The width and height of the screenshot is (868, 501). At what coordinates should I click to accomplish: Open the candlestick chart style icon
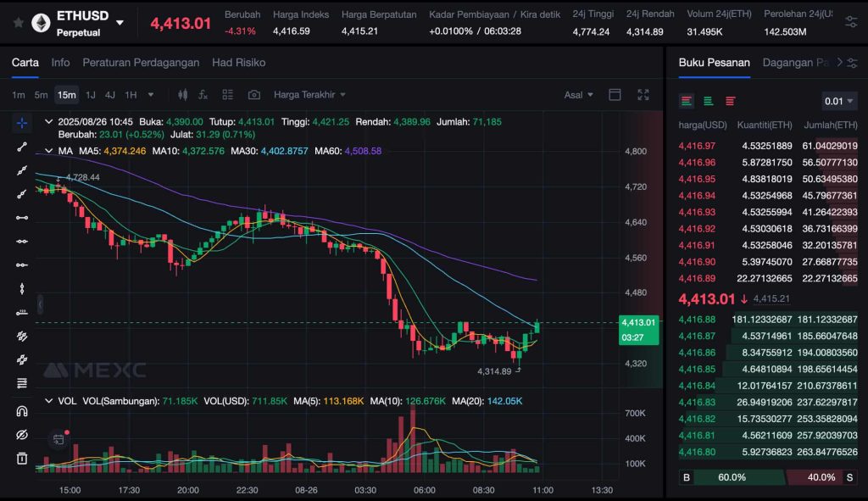(x=182, y=95)
